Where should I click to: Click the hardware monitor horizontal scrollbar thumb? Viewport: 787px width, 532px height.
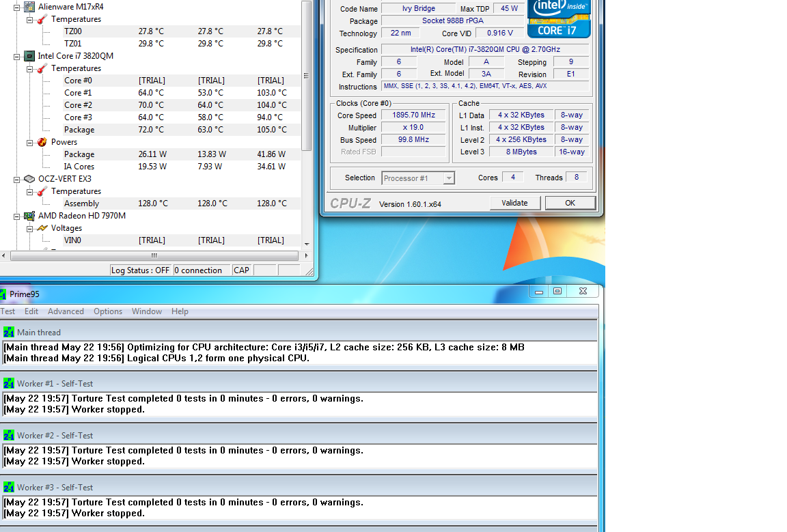tap(154, 255)
